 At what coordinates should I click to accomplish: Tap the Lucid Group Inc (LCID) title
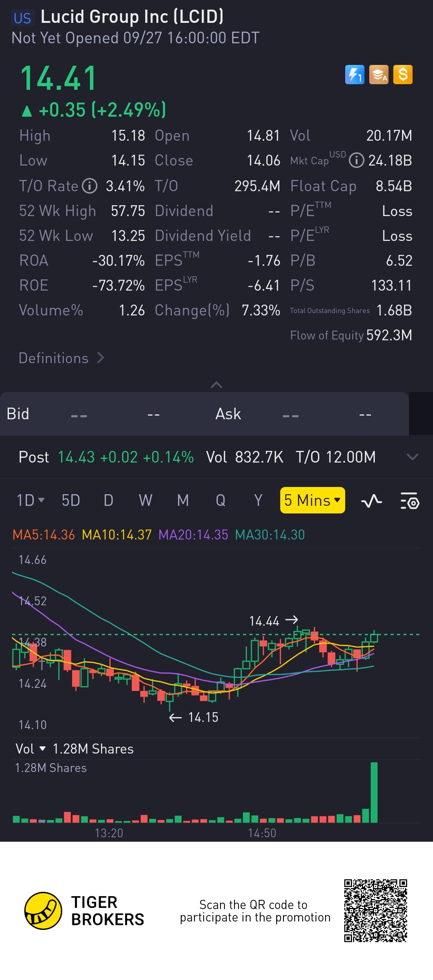tap(132, 17)
